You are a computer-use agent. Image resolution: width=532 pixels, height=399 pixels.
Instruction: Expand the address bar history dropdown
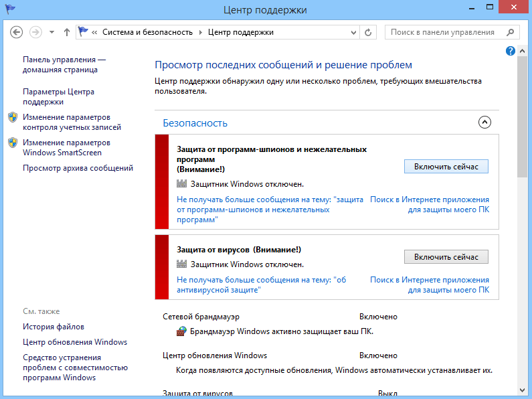[x=353, y=33]
